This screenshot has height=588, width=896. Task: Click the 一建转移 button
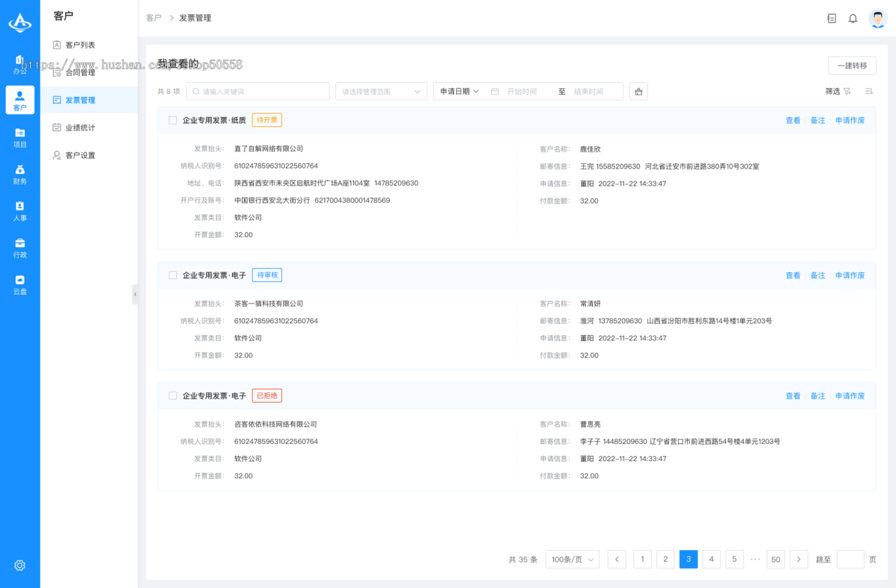tap(852, 66)
